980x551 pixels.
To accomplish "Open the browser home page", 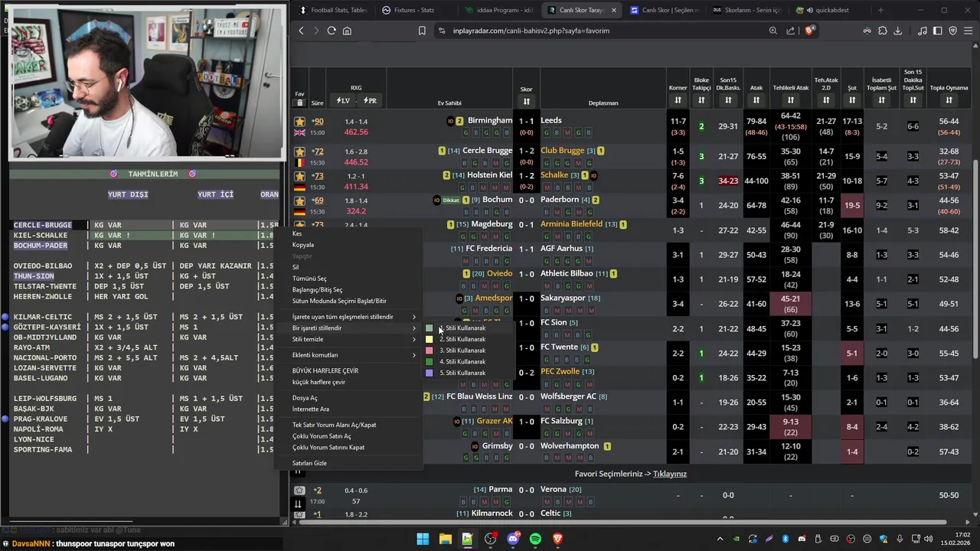I will pos(347,31).
